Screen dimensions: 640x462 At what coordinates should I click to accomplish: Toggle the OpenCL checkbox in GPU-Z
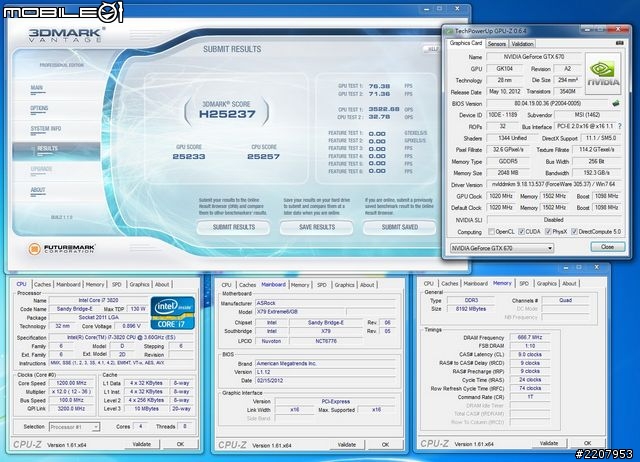pyautogui.click(x=491, y=232)
